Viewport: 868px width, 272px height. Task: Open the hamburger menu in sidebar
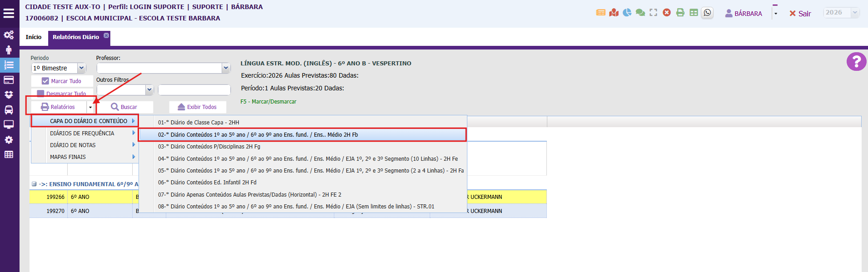9,13
